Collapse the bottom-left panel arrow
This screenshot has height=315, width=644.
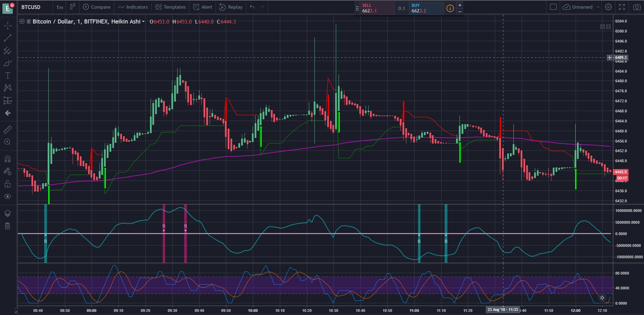(16, 312)
